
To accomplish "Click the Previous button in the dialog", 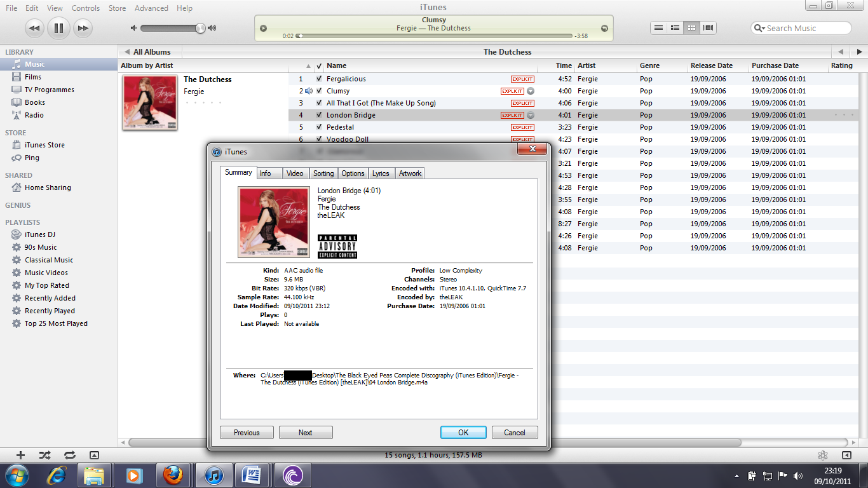I will pos(247,433).
